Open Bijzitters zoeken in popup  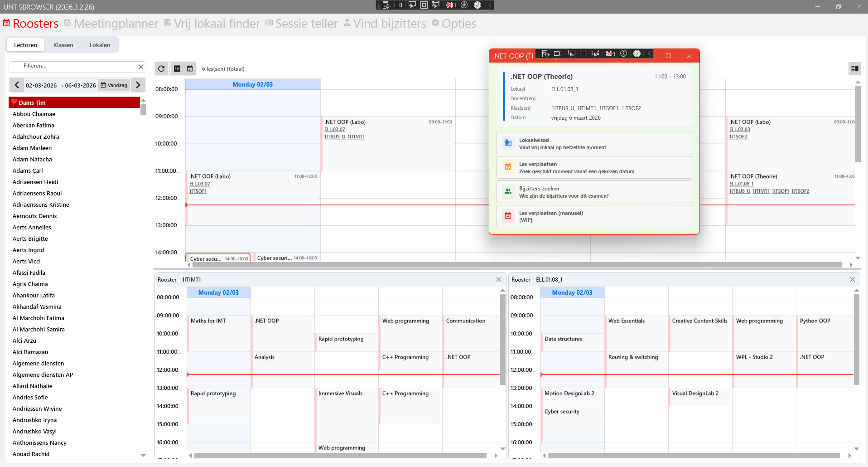coord(594,192)
